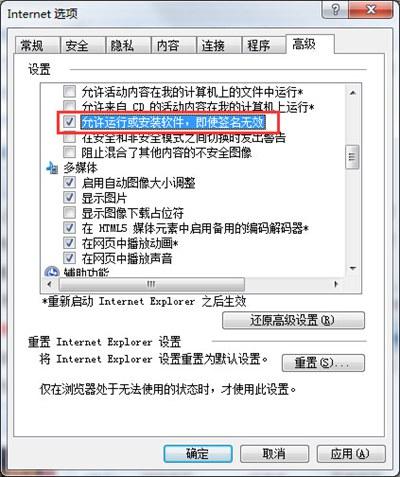Click the vertical scrollbar thumb in settings list
Viewport: 400px width, 477px height.
353,157
